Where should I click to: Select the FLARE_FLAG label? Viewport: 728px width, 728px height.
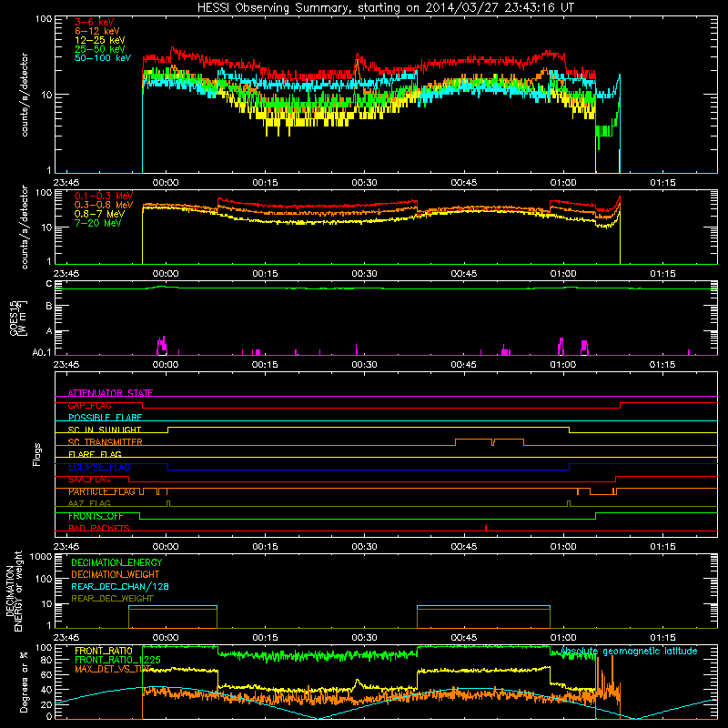(95, 454)
